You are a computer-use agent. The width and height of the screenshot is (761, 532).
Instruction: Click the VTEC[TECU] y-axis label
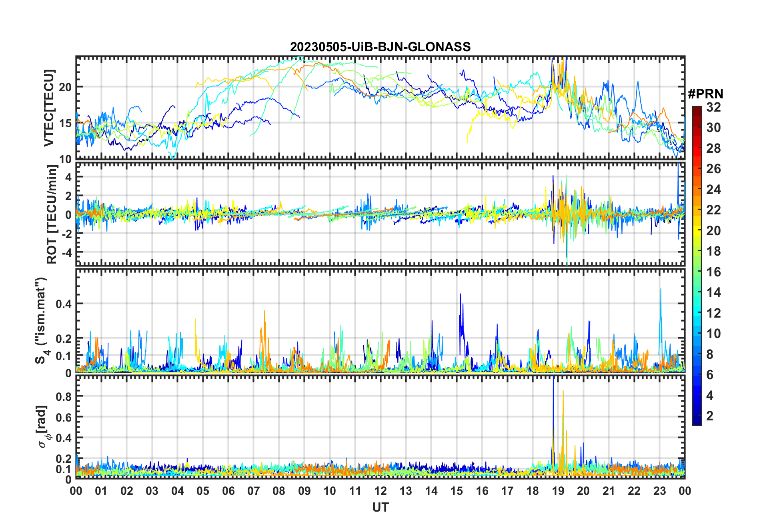pos(49,108)
